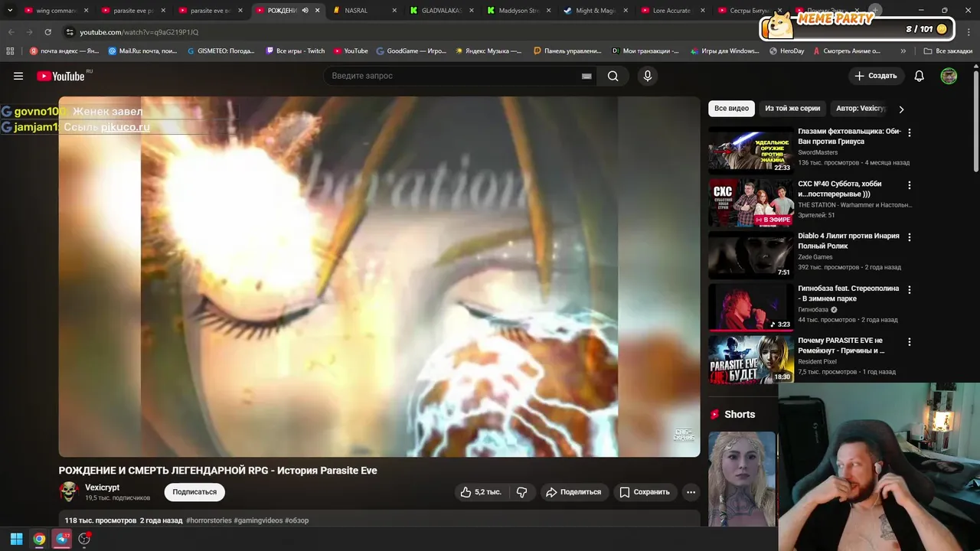
Task: Open the first Shorts thumbnail
Action: pyautogui.click(x=742, y=479)
